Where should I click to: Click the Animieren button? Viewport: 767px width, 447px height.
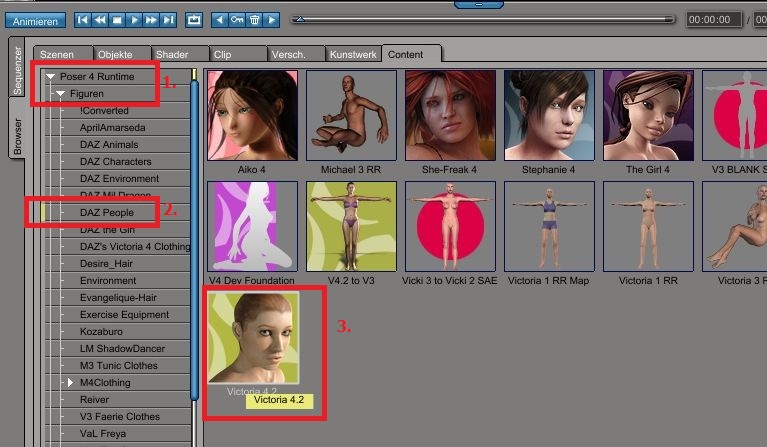tap(35, 21)
